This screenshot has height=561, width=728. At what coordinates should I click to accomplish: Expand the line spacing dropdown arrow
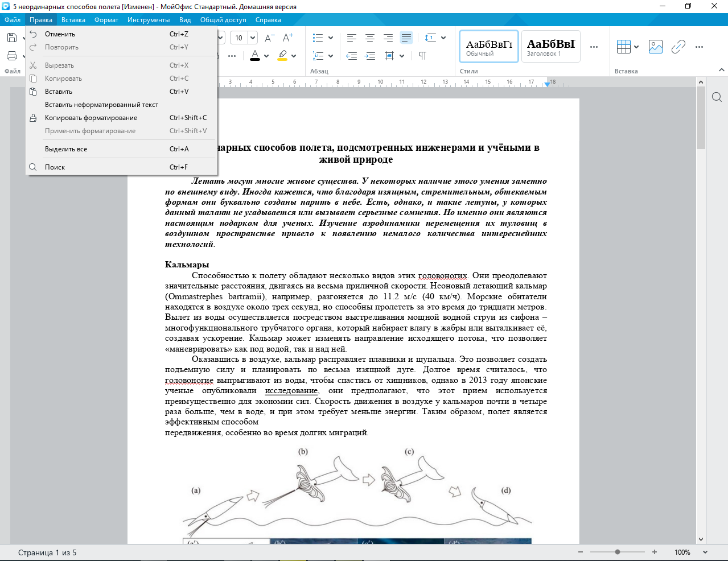pyautogui.click(x=443, y=38)
